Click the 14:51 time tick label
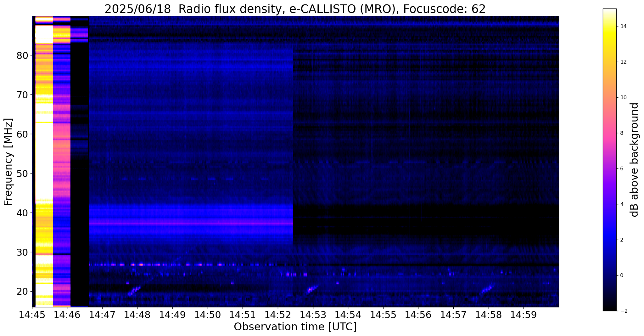644x336 pixels. (x=243, y=314)
